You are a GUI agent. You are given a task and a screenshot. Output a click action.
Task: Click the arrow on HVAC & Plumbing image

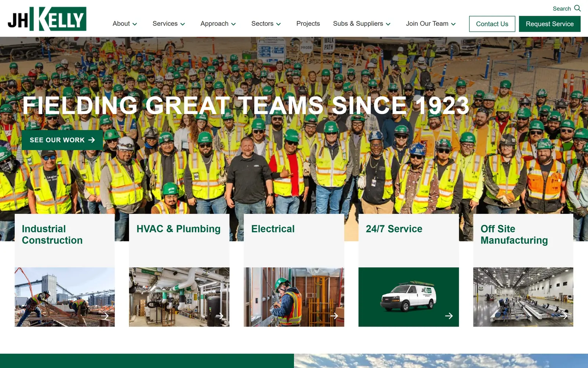220,316
